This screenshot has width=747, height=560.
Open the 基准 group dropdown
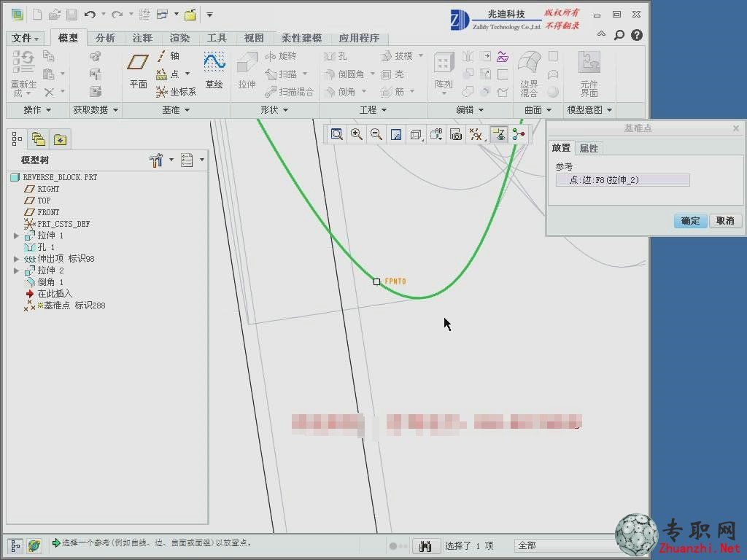176,110
